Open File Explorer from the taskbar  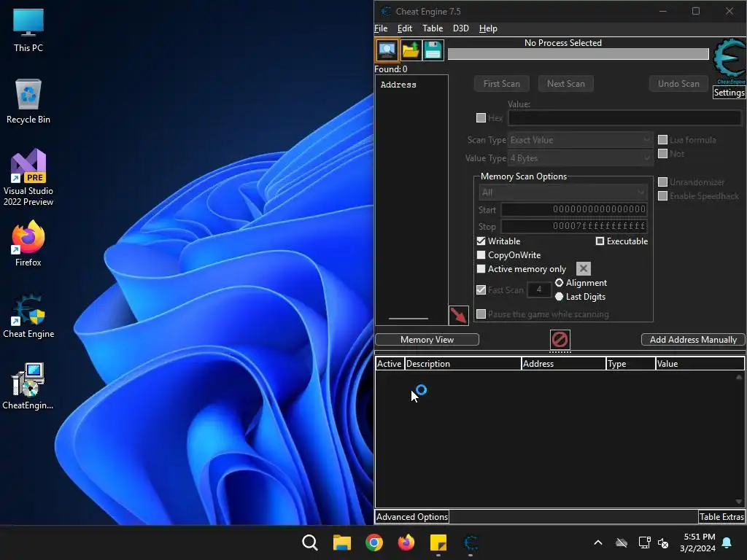(341, 542)
